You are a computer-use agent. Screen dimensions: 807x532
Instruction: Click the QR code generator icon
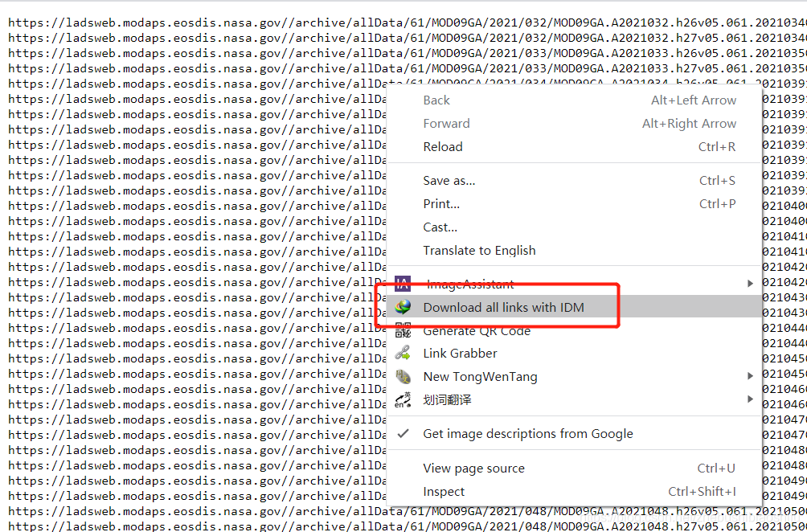point(403,330)
